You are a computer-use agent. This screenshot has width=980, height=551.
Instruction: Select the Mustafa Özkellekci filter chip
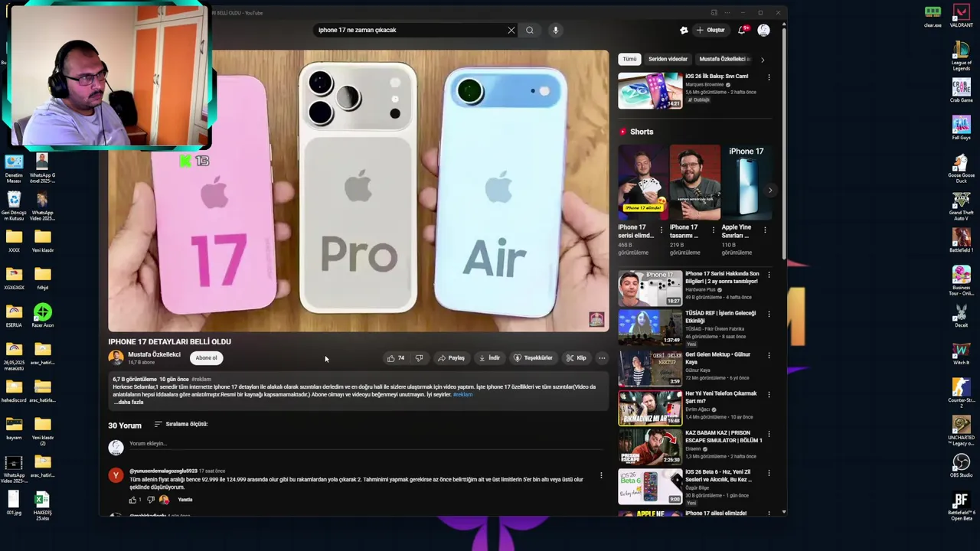[x=724, y=59]
